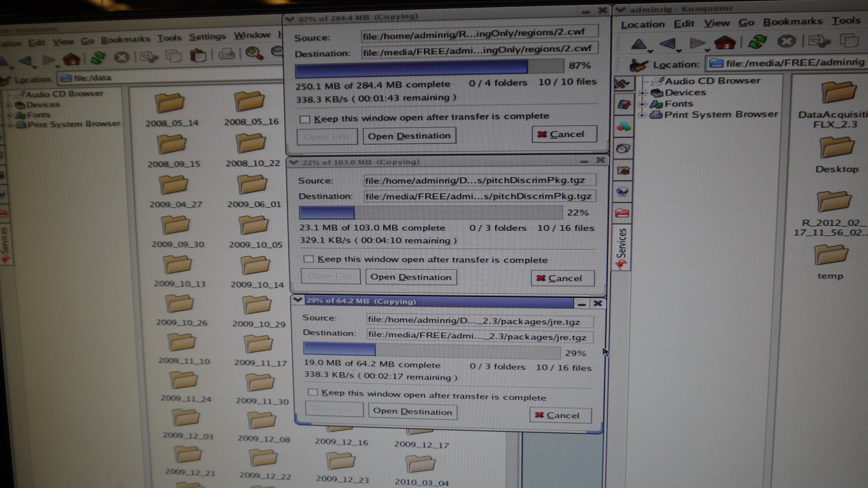This screenshot has width=868, height=488.
Task: Click Stop icon in adminrig Konqueror toolbar
Action: tap(786, 41)
